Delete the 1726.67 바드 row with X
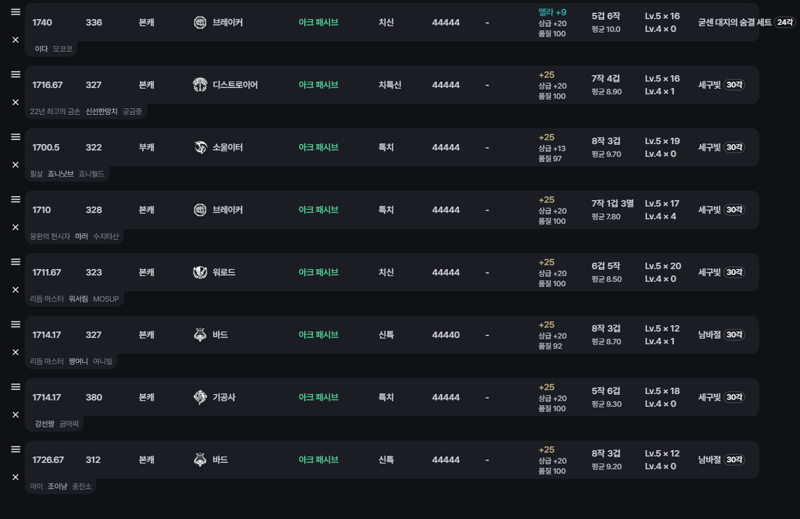Screen dimensions: 800x519 (x=15, y=477)
